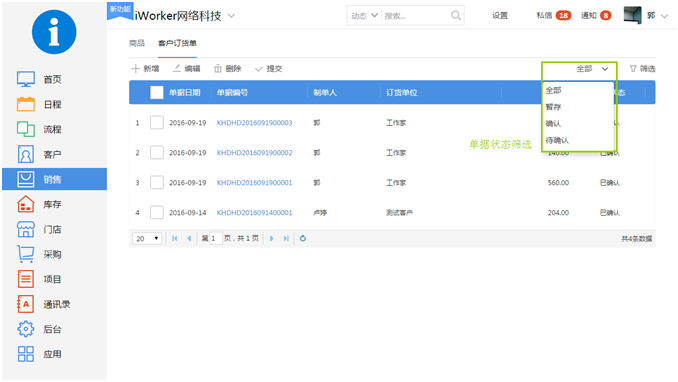Viewport: 678px width, 382px height.
Task: Click the blue iWorker info logo
Action: (54, 32)
